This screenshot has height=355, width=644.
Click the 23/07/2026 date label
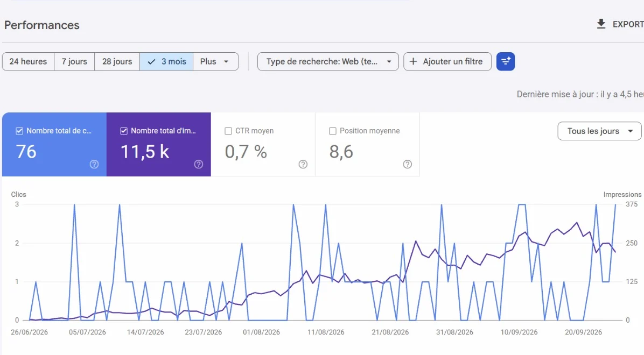(203, 332)
